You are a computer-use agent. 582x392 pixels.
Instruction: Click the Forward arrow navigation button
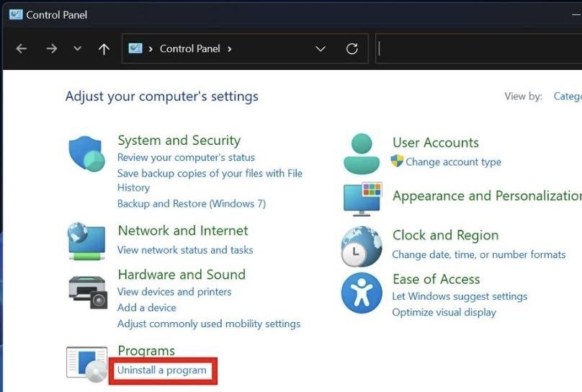coord(52,48)
